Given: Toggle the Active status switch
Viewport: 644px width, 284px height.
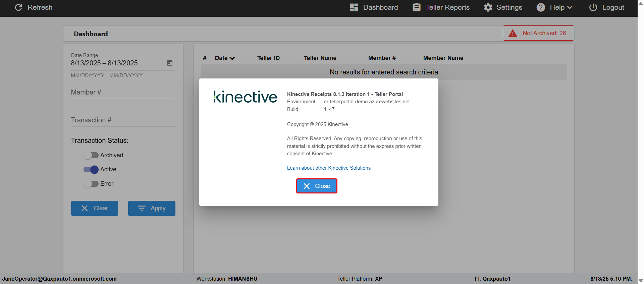Looking at the screenshot, I should click(91, 170).
